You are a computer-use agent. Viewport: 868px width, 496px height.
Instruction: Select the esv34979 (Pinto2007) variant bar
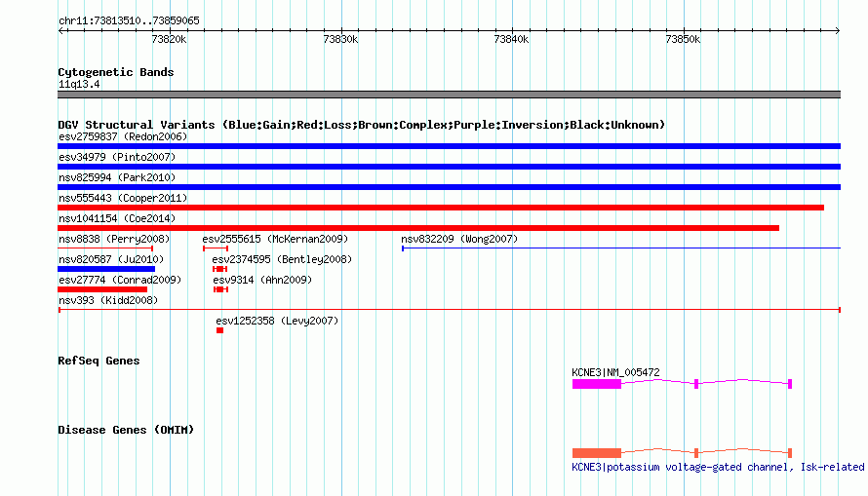449,167
